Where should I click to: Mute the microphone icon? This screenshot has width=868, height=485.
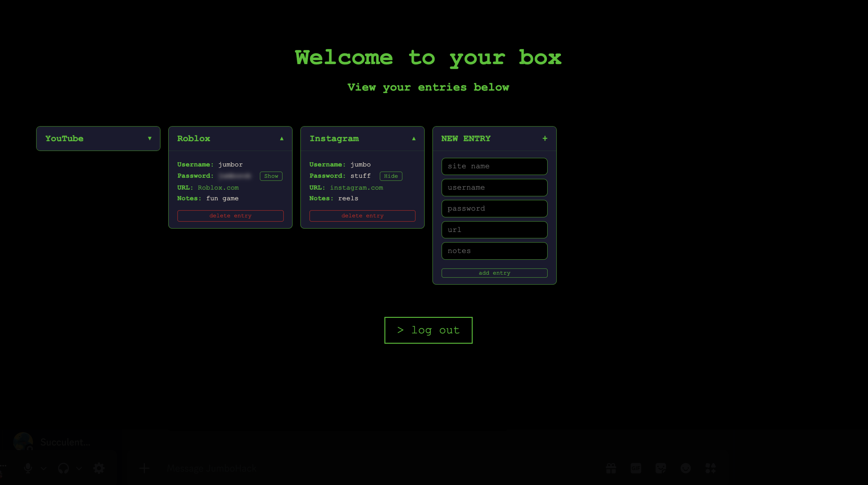click(28, 468)
